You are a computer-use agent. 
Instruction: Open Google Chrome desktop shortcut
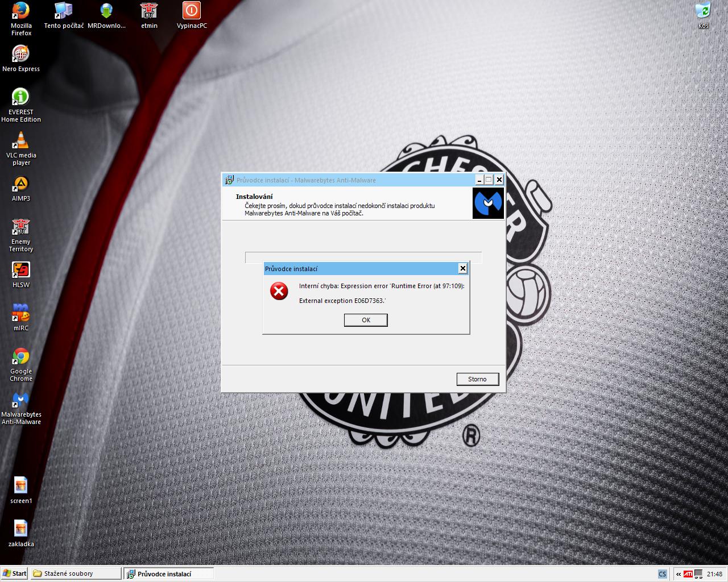[21, 364]
